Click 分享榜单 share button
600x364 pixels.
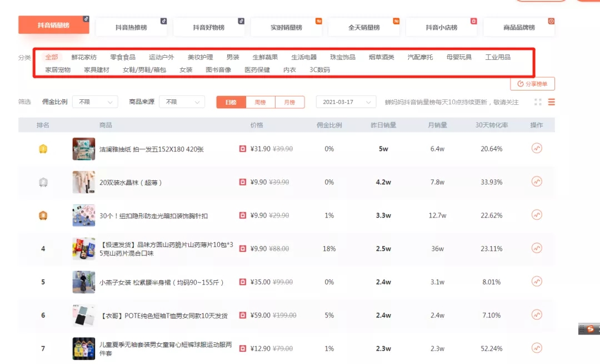pyautogui.click(x=532, y=84)
